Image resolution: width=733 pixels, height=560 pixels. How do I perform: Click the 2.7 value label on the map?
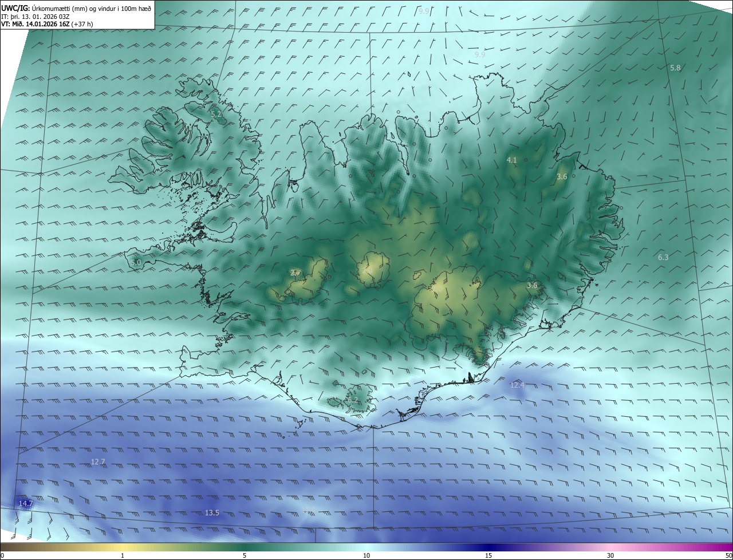pos(295,273)
